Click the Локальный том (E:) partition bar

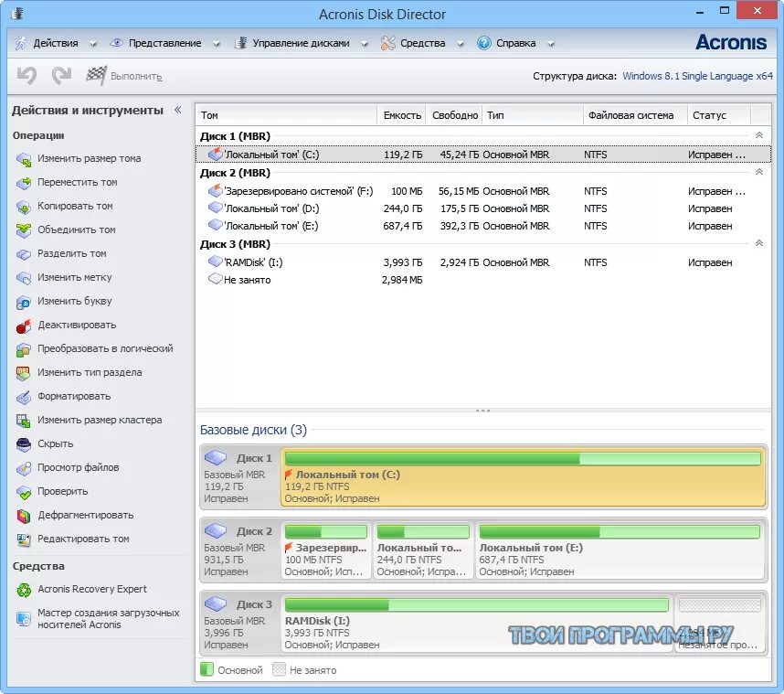coord(620,531)
